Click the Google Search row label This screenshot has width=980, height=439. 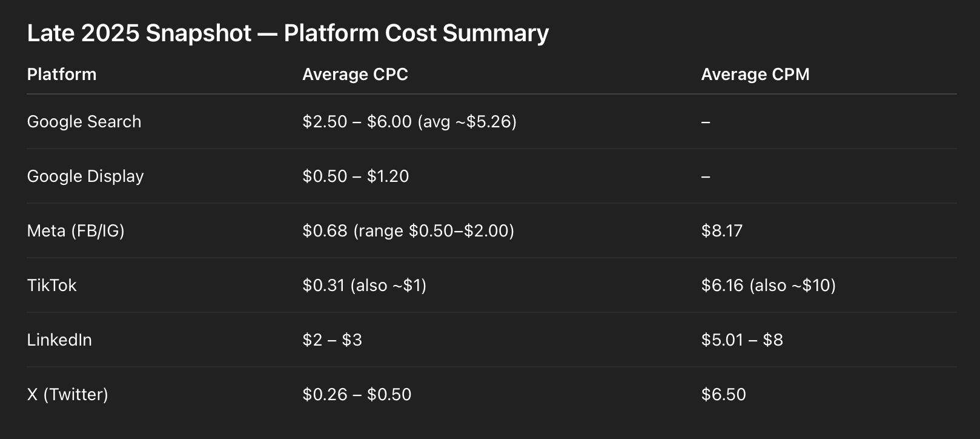click(x=84, y=121)
